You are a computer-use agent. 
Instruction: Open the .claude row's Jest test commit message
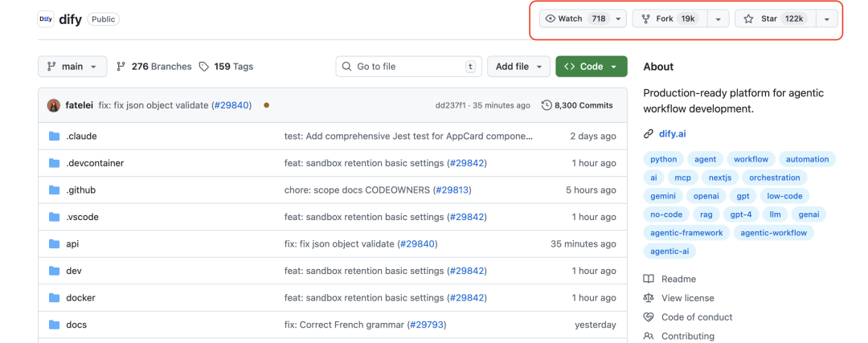point(408,136)
